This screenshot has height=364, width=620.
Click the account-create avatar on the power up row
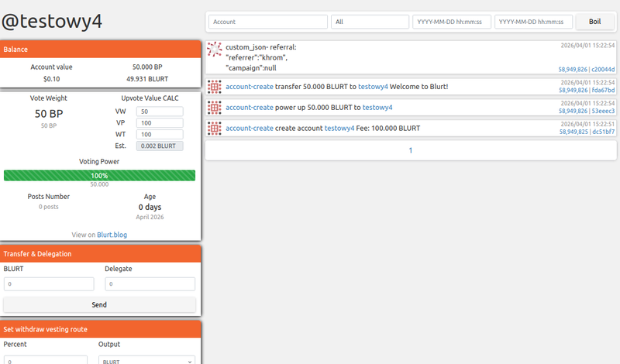coord(215,108)
